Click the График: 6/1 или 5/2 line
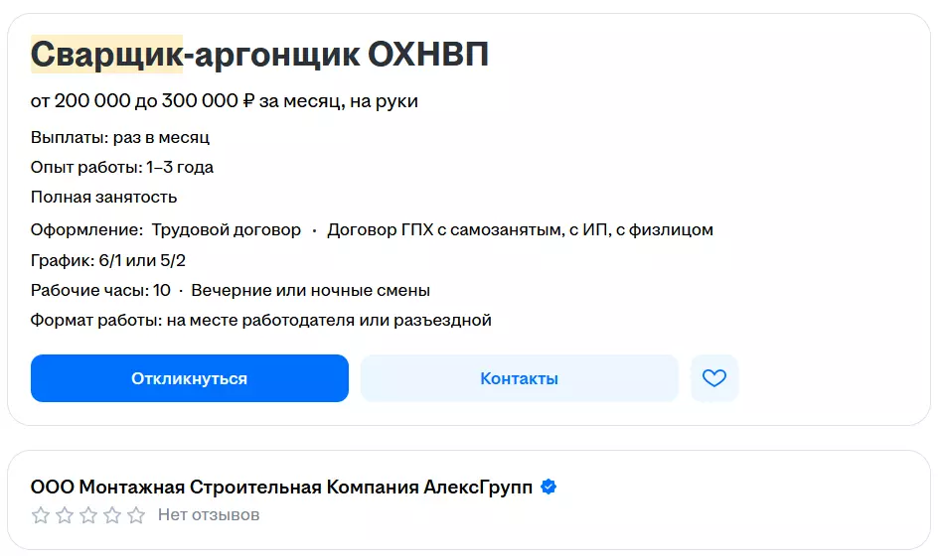943x560 pixels. pyautogui.click(x=108, y=260)
